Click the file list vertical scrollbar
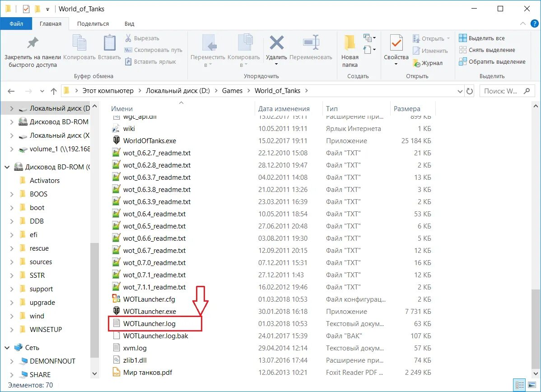Viewport: 541px width, 392px height. (536, 330)
